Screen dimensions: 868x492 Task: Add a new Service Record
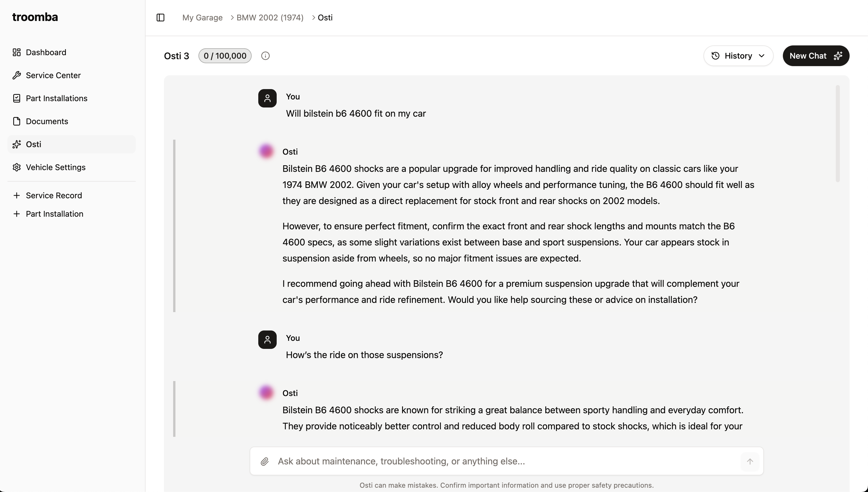click(53, 195)
